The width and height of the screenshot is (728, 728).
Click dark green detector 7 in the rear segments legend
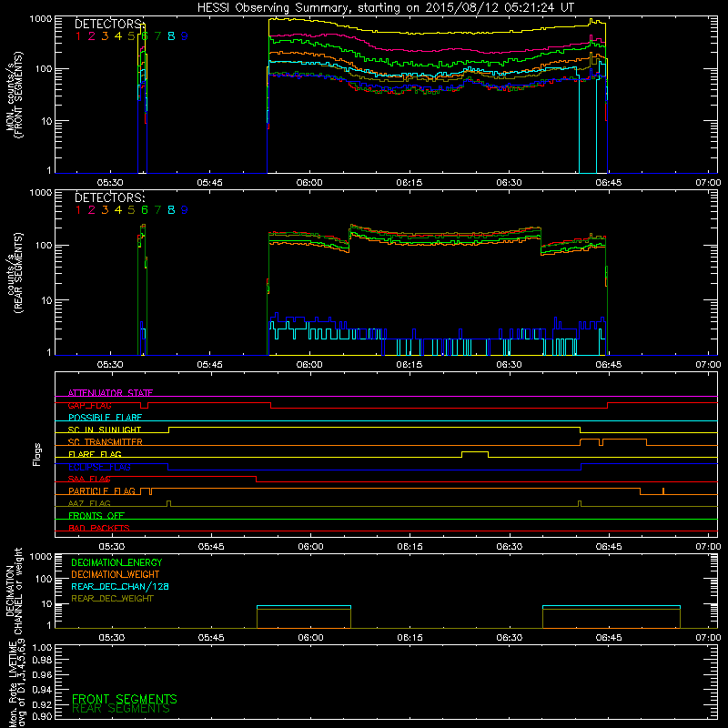(x=157, y=210)
